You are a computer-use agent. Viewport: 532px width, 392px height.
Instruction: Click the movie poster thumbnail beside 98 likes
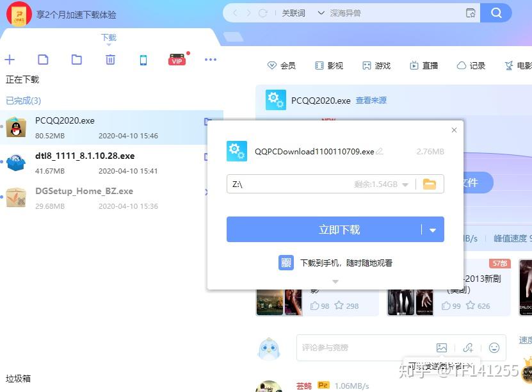coord(279,302)
